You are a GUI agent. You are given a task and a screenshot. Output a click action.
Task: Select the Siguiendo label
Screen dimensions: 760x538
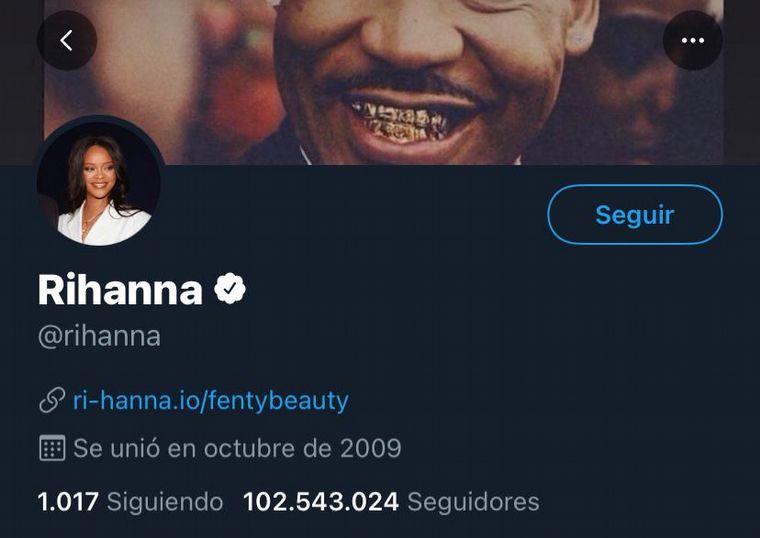(x=165, y=501)
